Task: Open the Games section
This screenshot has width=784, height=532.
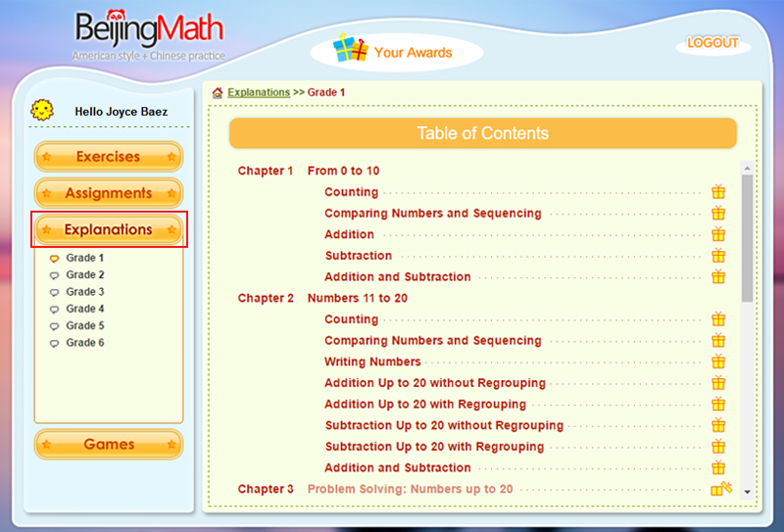Action: tap(109, 444)
